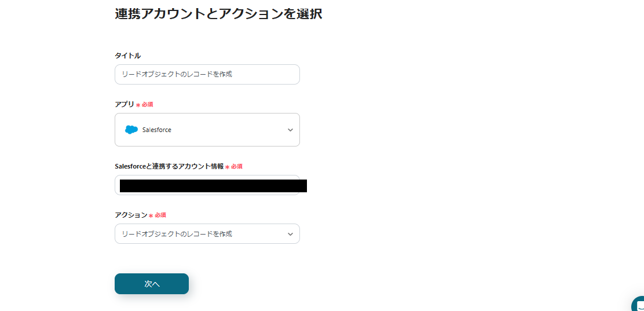The height and width of the screenshot is (311, 644).
Task: Click the red asterisk next to アプリ
Action: click(138, 105)
